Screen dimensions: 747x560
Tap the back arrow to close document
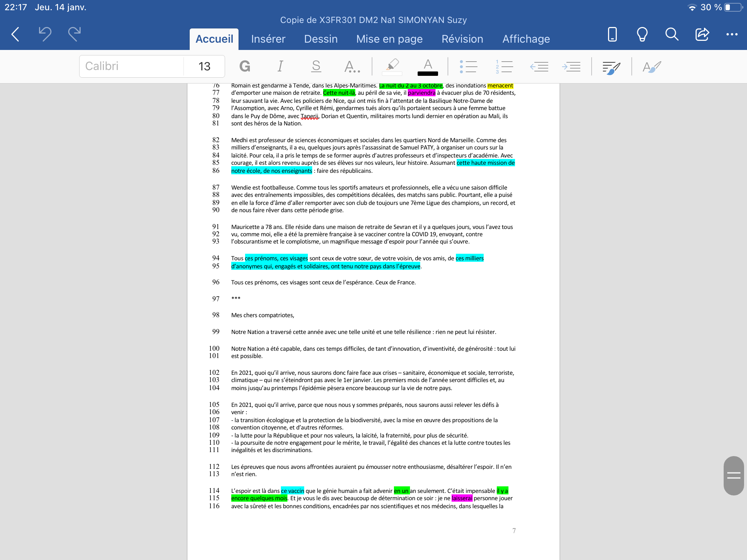pos(15,35)
